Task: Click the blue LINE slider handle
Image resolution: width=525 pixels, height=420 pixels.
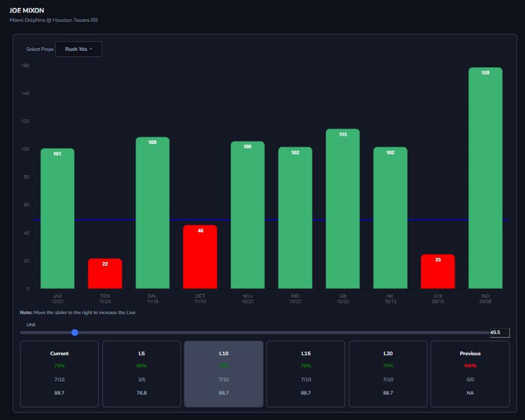Action: click(x=74, y=332)
